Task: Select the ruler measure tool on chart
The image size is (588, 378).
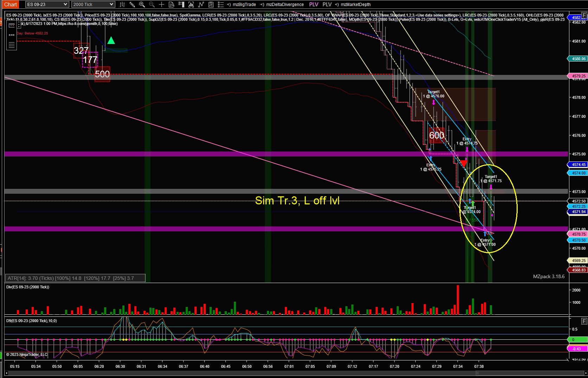Action: tap(12, 25)
